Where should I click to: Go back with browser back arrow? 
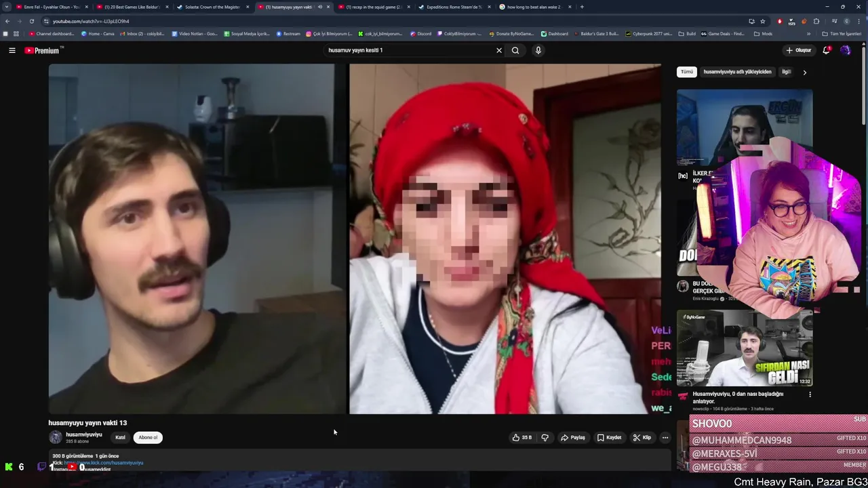click(7, 21)
